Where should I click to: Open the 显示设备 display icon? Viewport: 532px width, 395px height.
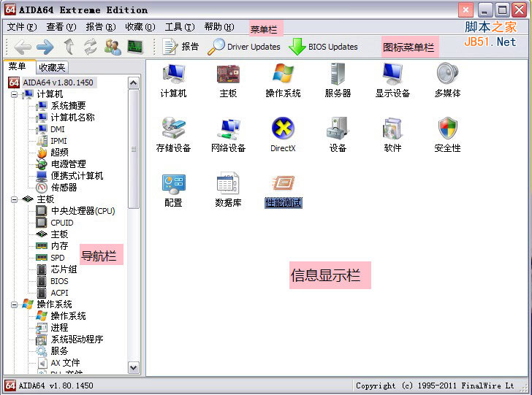(x=392, y=81)
